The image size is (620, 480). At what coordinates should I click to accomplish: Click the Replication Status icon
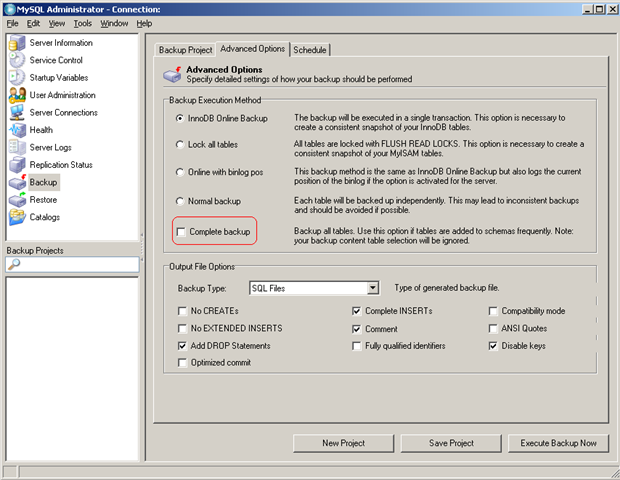[x=17, y=164]
